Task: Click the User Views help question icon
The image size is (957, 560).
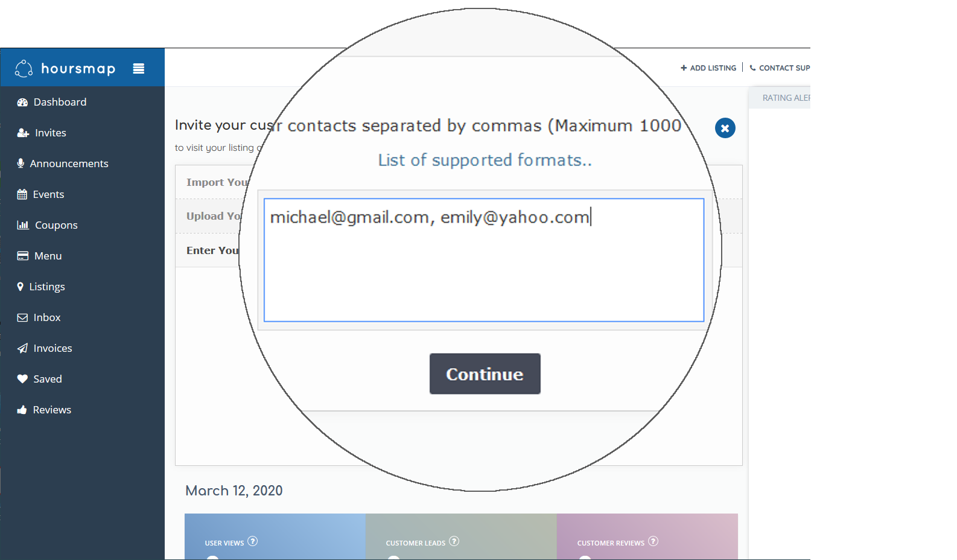Action: pos(253,541)
